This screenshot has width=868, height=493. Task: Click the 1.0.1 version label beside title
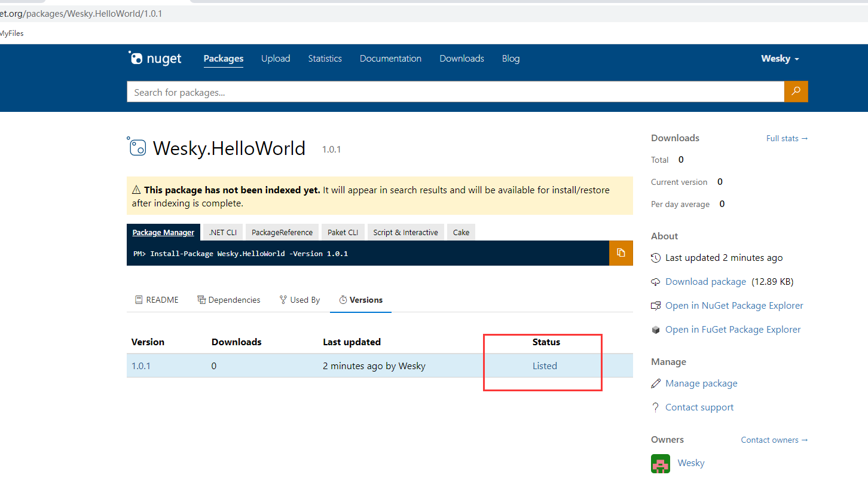point(331,150)
